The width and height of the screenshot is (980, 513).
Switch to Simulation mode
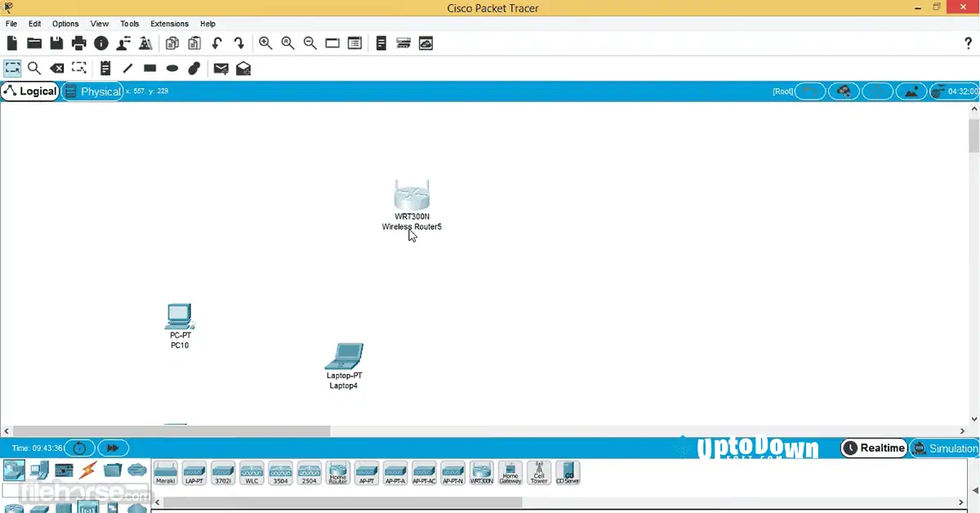[x=945, y=448]
